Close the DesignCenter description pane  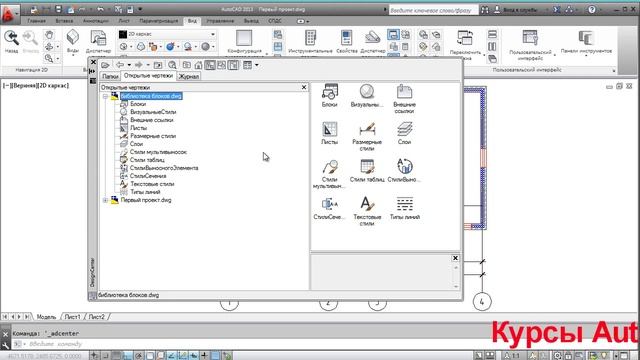click(456, 258)
